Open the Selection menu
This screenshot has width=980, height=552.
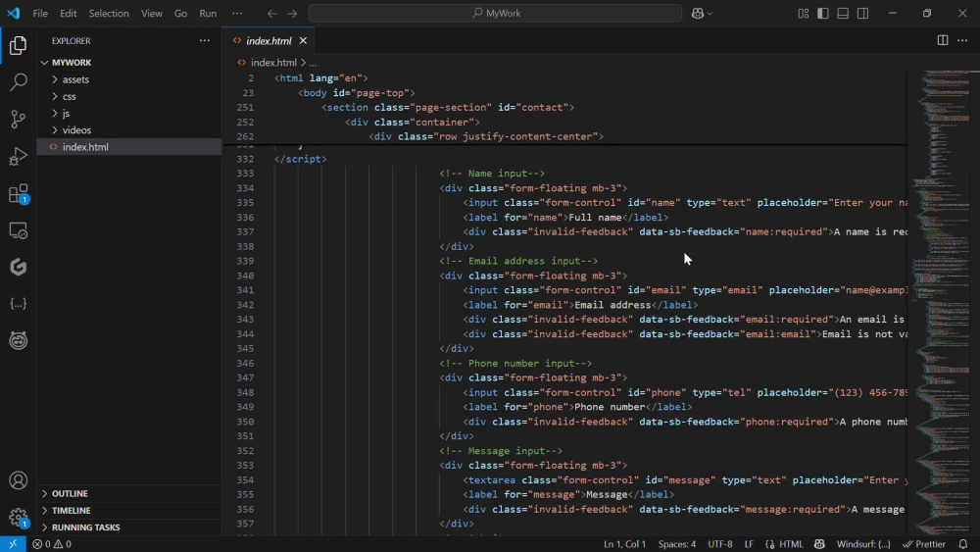tap(109, 13)
